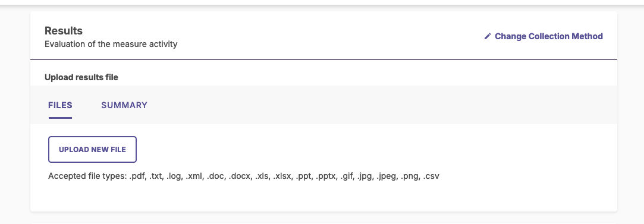
Task: Click the UPLOAD NEW FILE button
Action: pyautogui.click(x=92, y=149)
